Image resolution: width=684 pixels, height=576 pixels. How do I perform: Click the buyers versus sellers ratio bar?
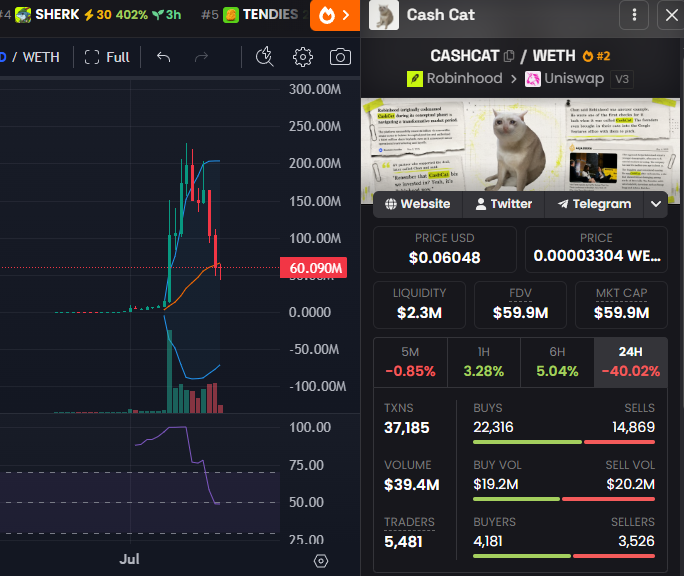pos(564,556)
